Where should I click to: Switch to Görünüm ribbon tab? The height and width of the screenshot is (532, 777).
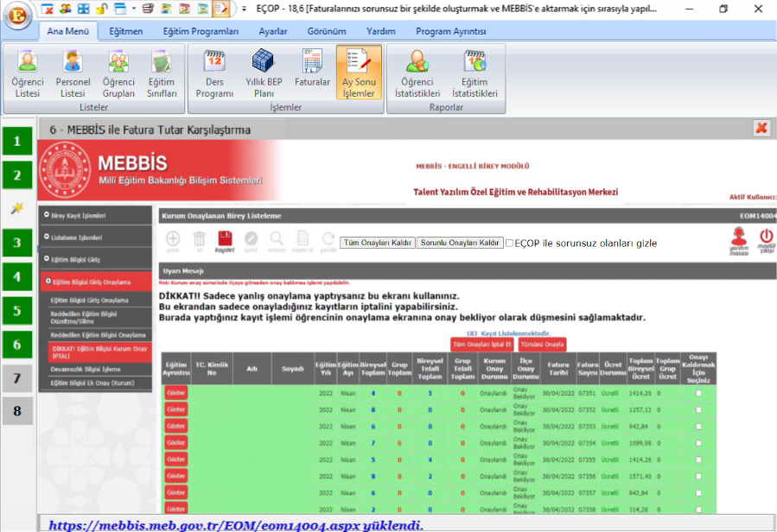[327, 31]
